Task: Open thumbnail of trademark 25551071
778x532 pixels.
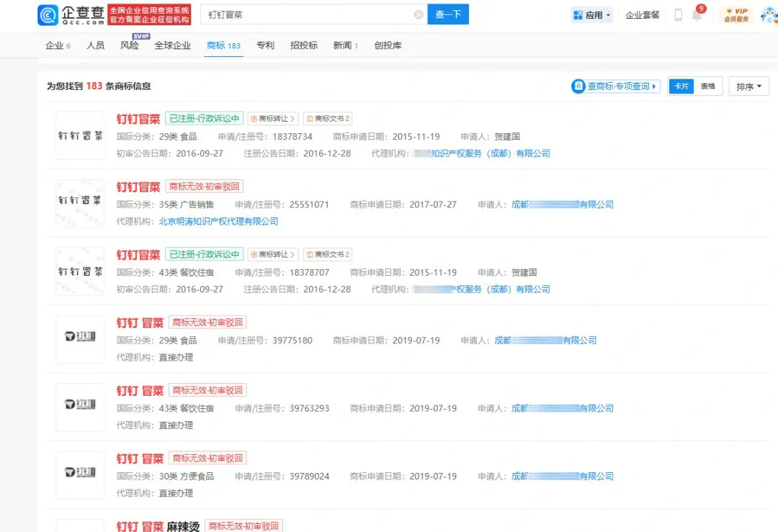Action: click(80, 203)
